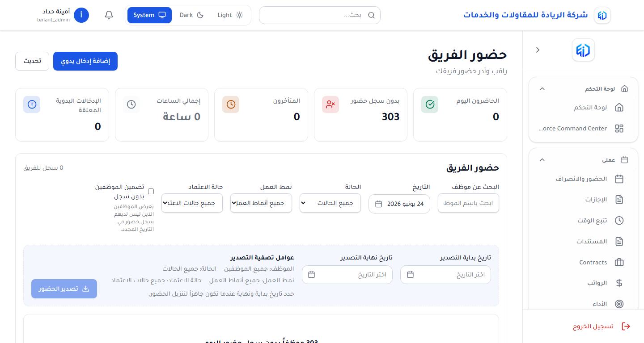
Task: Click the red user-x icon on بدون سجل حضور card
Action: [330, 105]
